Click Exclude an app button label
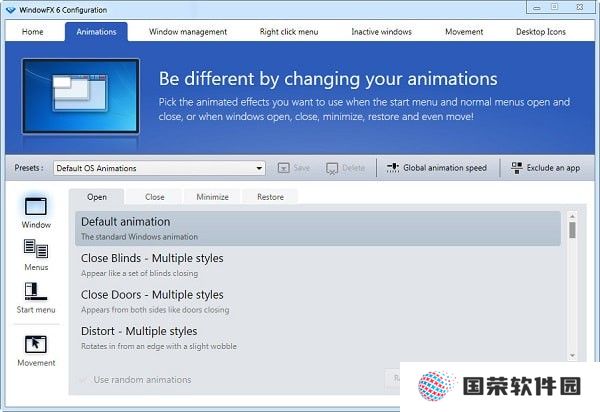600x412 pixels. 553,168
